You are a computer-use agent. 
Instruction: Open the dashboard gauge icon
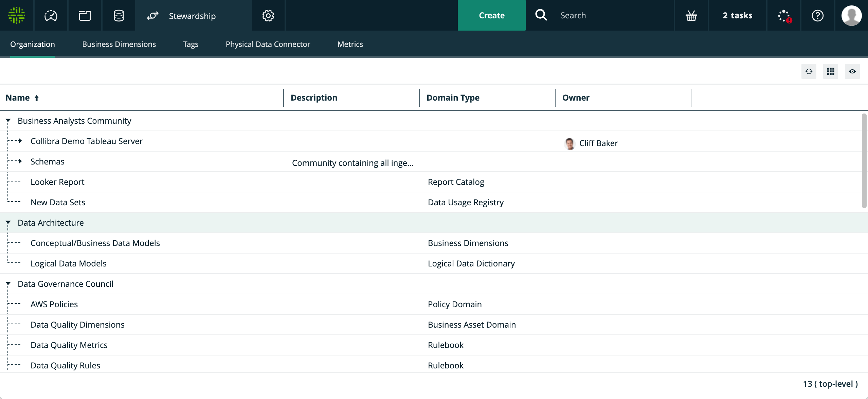click(51, 15)
